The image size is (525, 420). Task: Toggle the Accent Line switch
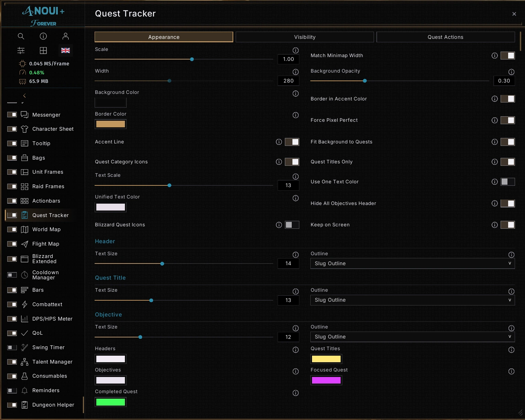[x=292, y=142]
